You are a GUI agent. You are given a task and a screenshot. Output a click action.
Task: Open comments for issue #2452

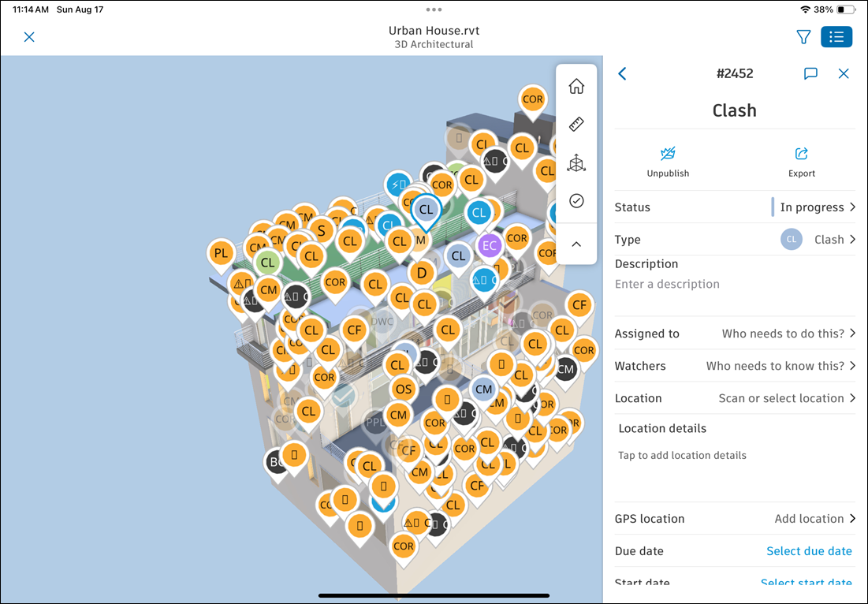810,73
